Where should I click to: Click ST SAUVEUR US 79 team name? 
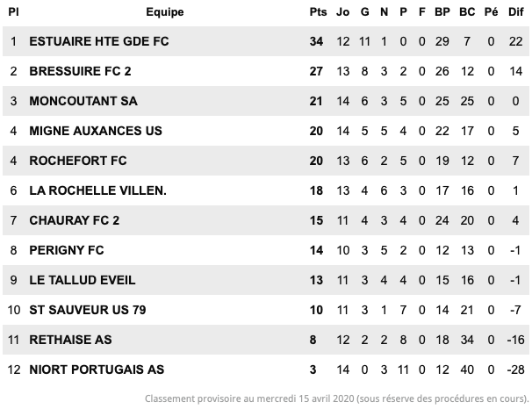88,310
